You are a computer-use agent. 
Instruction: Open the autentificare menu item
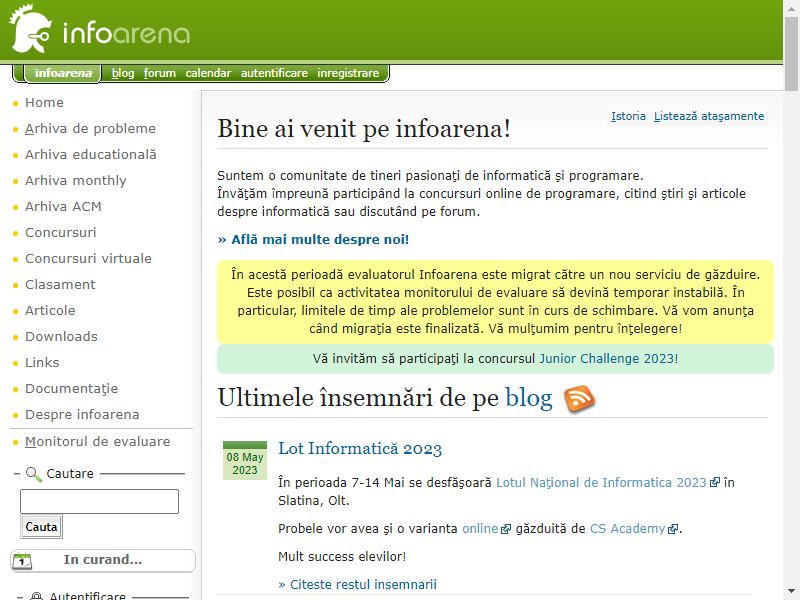pyautogui.click(x=274, y=73)
